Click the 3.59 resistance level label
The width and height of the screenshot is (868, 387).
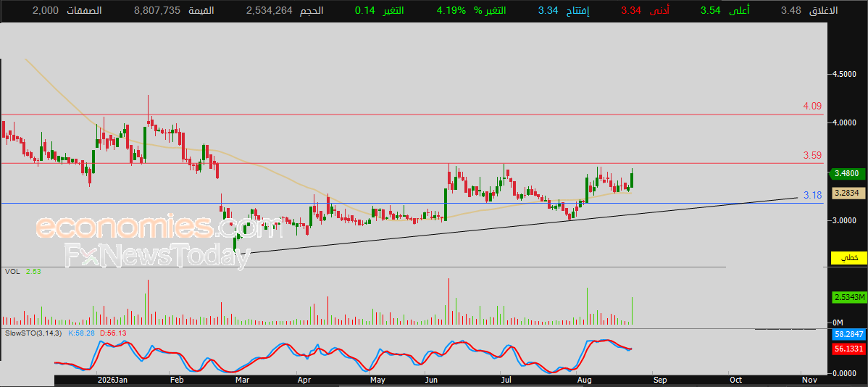pos(812,156)
